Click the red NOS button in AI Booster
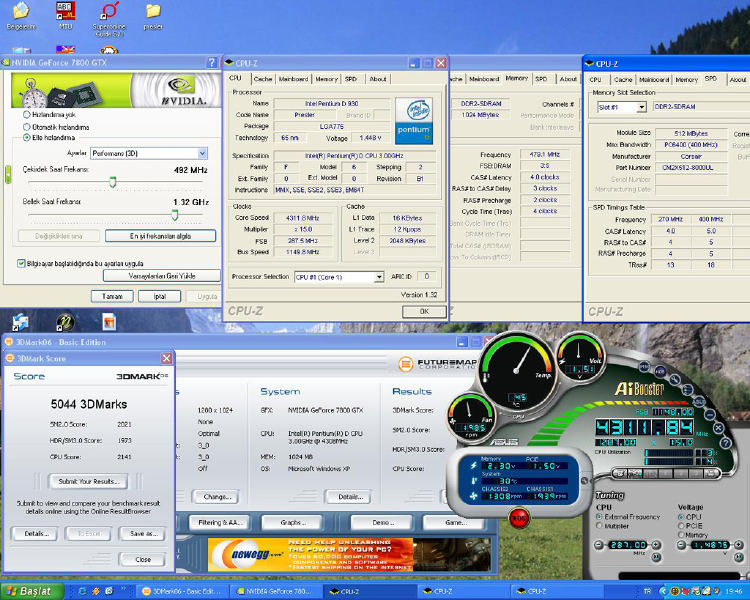This screenshot has width=750, height=600. click(x=518, y=518)
